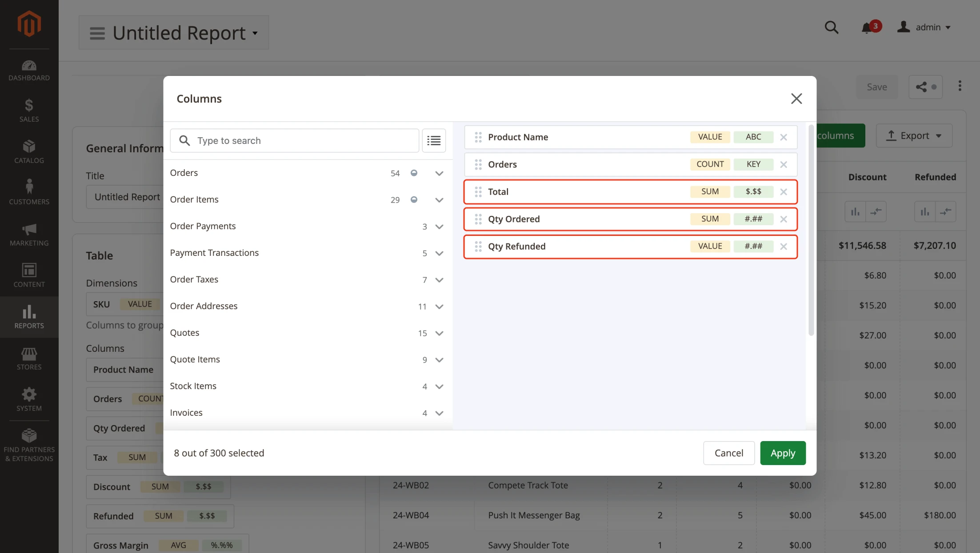980x553 pixels.
Task: Open the Export dropdown
Action: [x=914, y=135]
